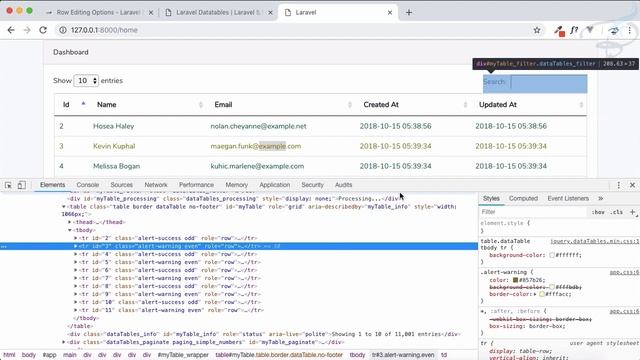Screen dimensions: 640x360
Task: Click the browser forward arrow
Action: click(27, 30)
